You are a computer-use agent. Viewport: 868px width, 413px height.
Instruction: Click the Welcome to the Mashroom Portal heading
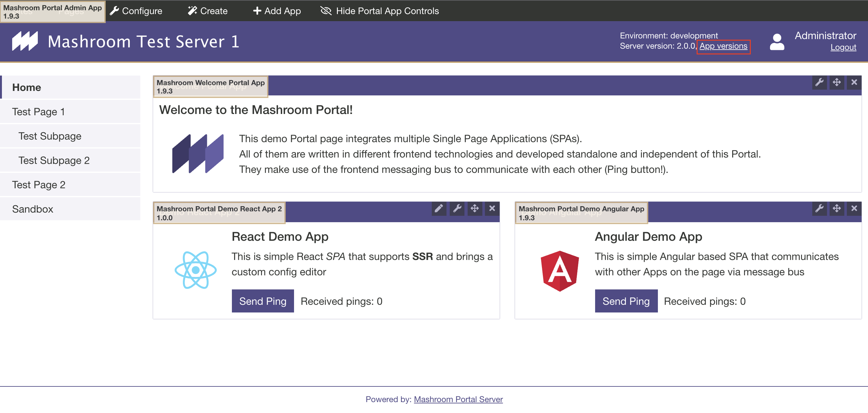point(256,110)
